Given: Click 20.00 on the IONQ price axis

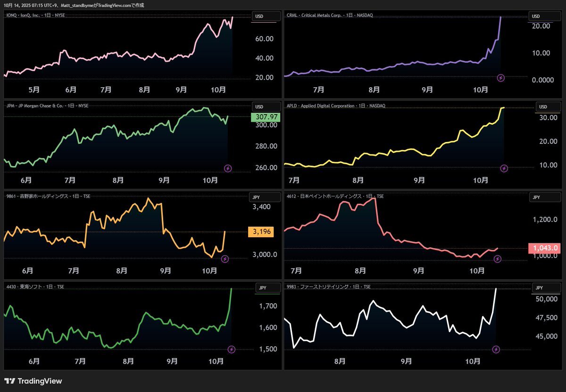Looking at the screenshot, I should [x=264, y=77].
